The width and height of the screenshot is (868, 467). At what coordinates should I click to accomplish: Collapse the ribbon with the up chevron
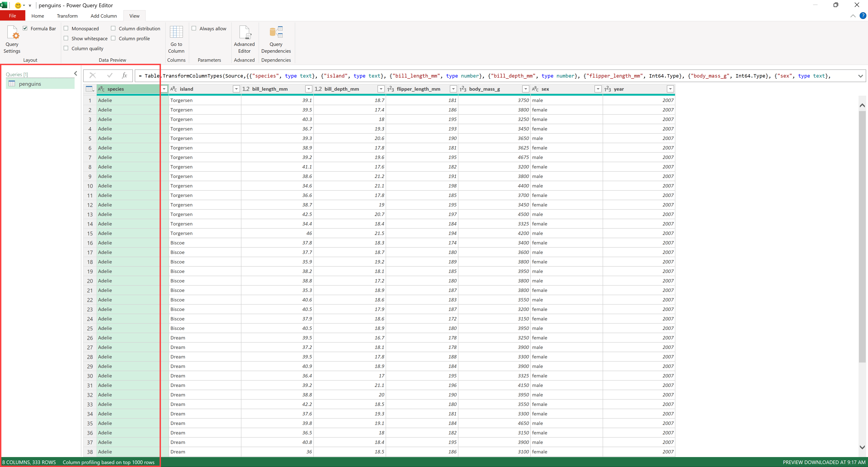coord(853,16)
